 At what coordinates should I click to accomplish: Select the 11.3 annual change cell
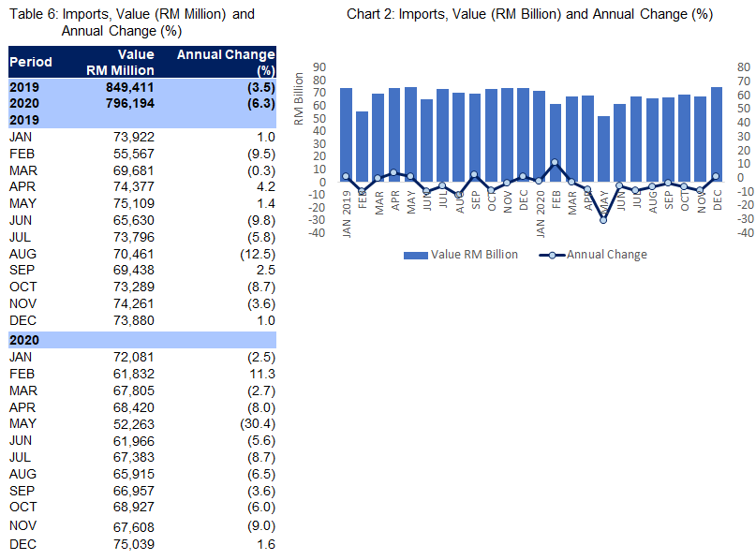tap(259, 374)
